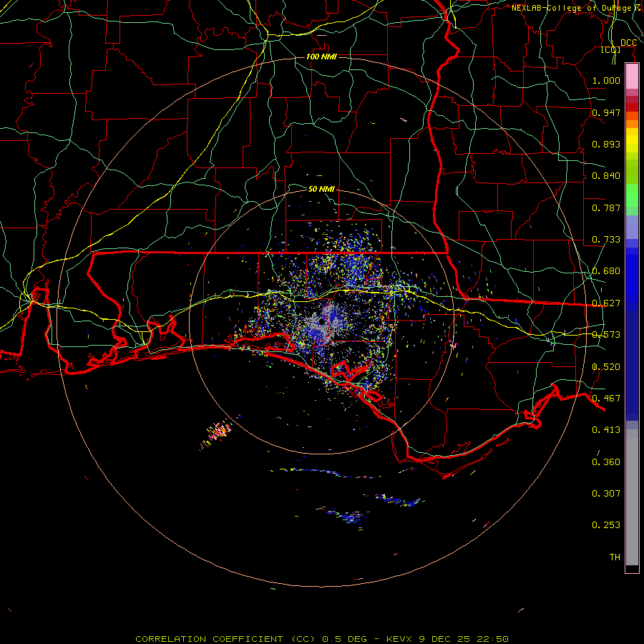
Task: Click the 0.307 legend value
Action: 606,493
